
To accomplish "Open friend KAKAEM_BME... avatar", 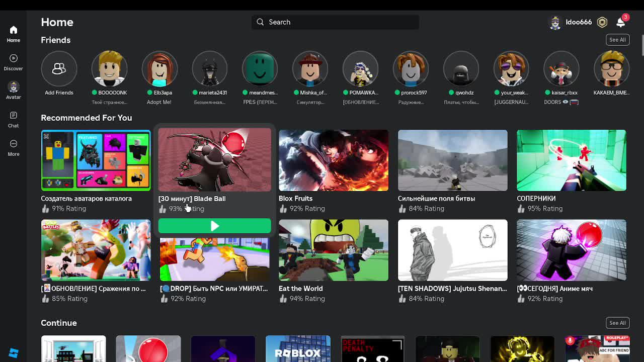I will click(x=612, y=68).
